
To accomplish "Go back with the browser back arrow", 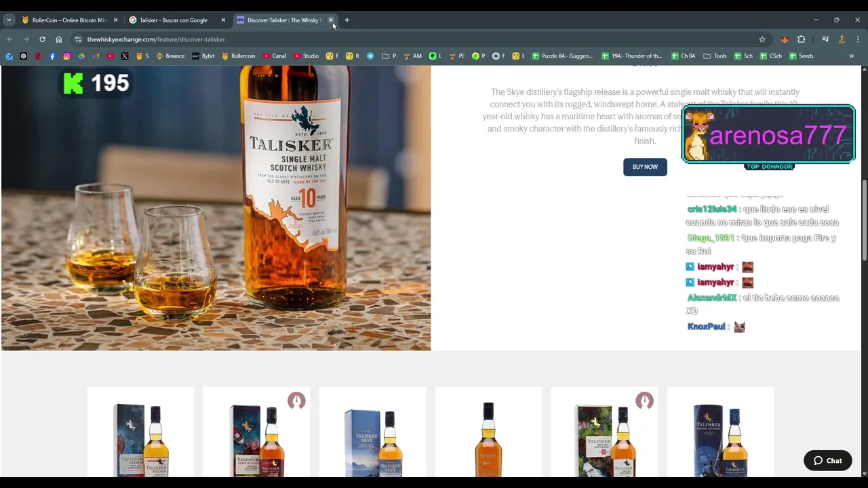I will pyautogui.click(x=9, y=39).
